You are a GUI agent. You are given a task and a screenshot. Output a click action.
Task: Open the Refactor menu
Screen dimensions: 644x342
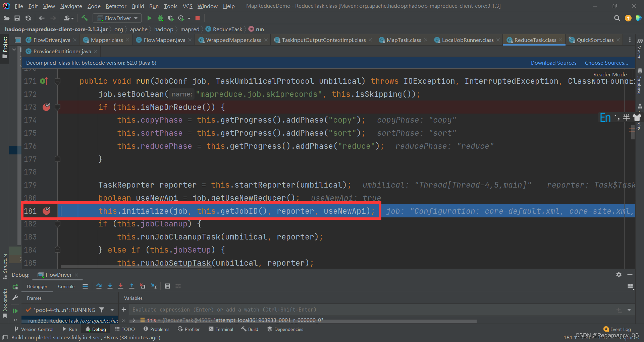point(116,6)
